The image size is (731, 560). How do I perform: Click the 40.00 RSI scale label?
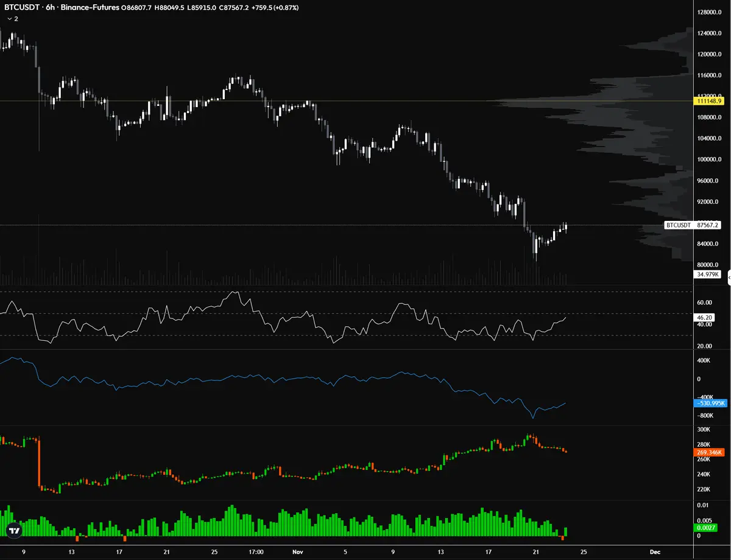point(705,324)
